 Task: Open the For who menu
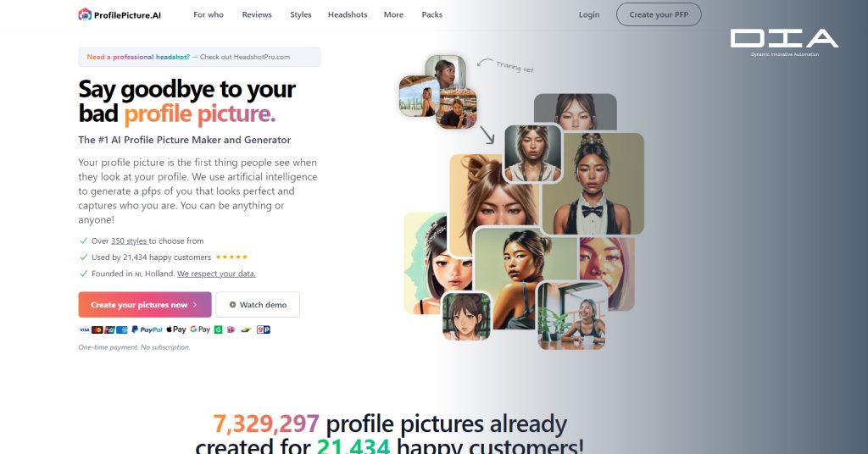click(209, 15)
